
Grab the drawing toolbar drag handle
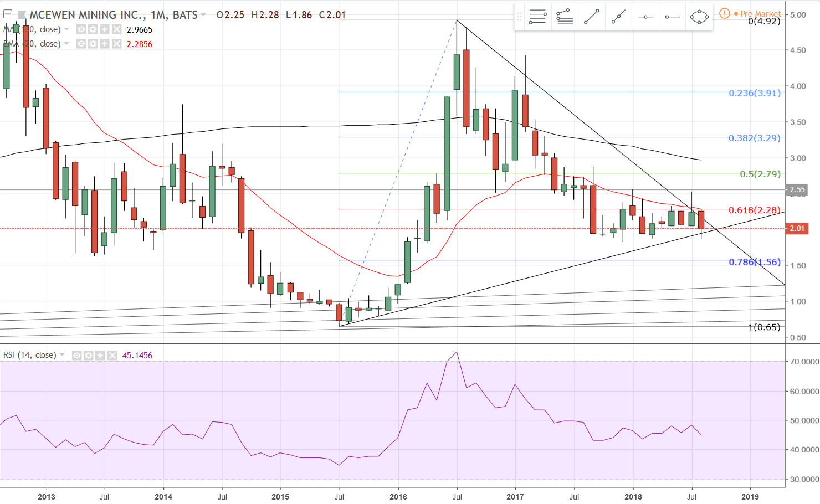point(519,17)
